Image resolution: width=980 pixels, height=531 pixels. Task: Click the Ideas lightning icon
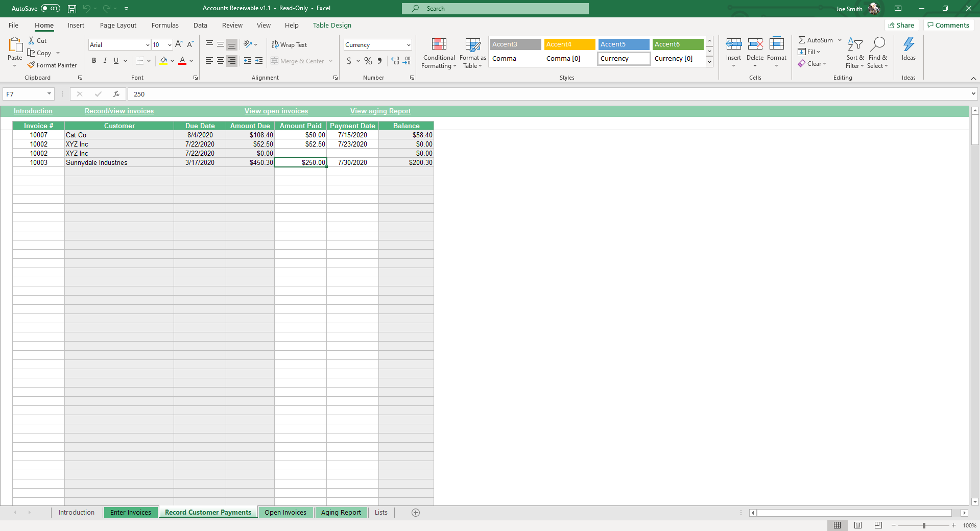click(x=909, y=44)
